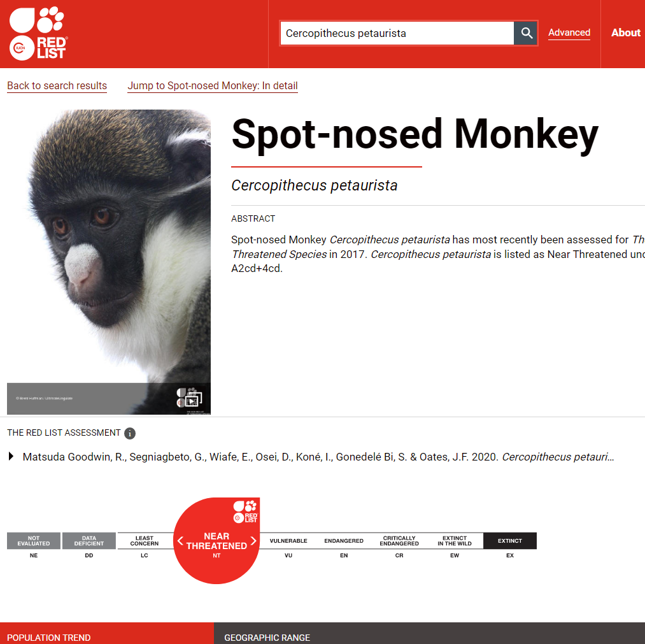This screenshot has width=645, height=644.
Task: Click the right chevron on Near Threatened badge
Action: tap(253, 541)
